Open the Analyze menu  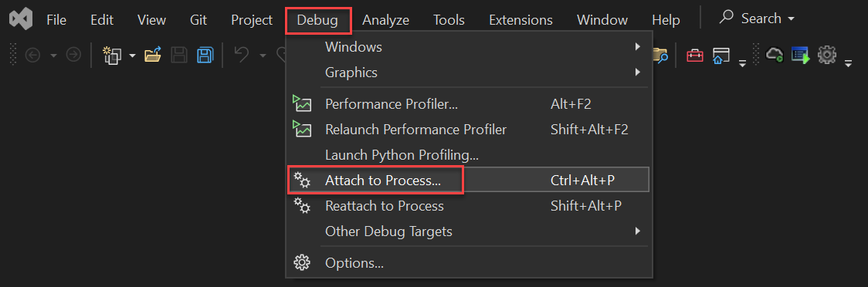pos(386,20)
